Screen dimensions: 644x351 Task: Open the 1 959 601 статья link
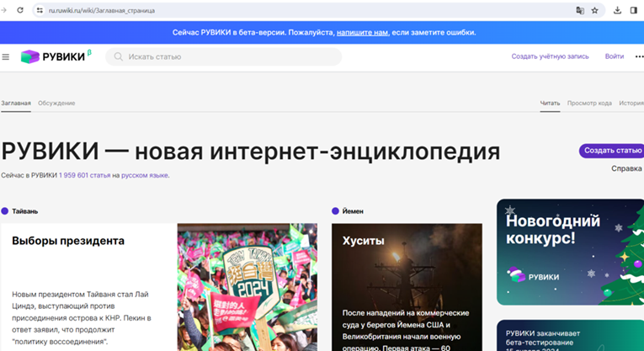point(85,175)
